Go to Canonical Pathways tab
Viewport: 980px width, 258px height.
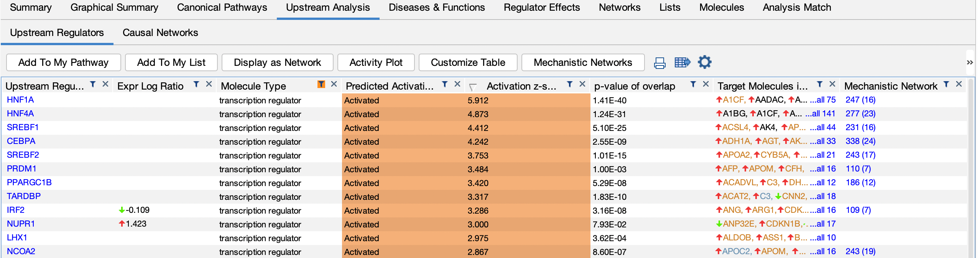(x=222, y=8)
